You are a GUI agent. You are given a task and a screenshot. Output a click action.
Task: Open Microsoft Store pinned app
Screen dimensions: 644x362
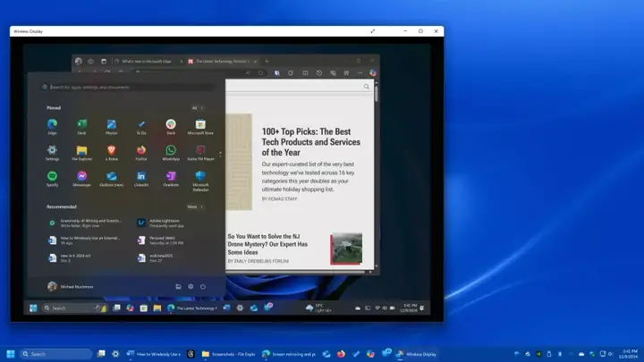(200, 126)
